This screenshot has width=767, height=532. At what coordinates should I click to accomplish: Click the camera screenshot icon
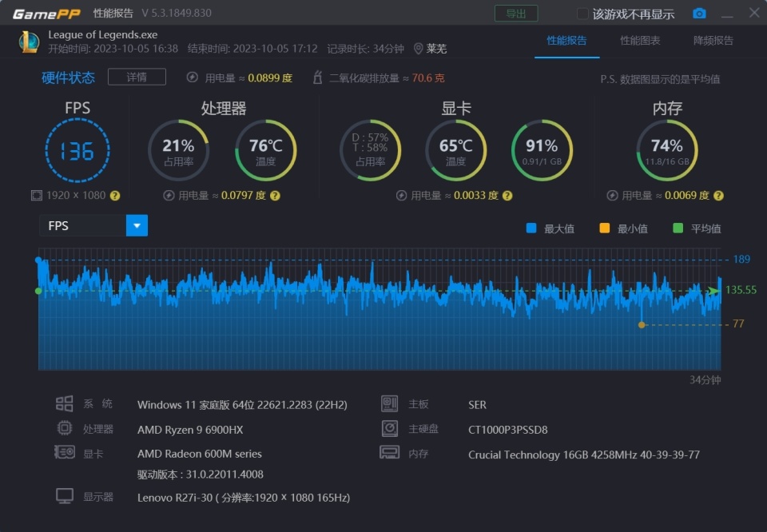point(699,14)
